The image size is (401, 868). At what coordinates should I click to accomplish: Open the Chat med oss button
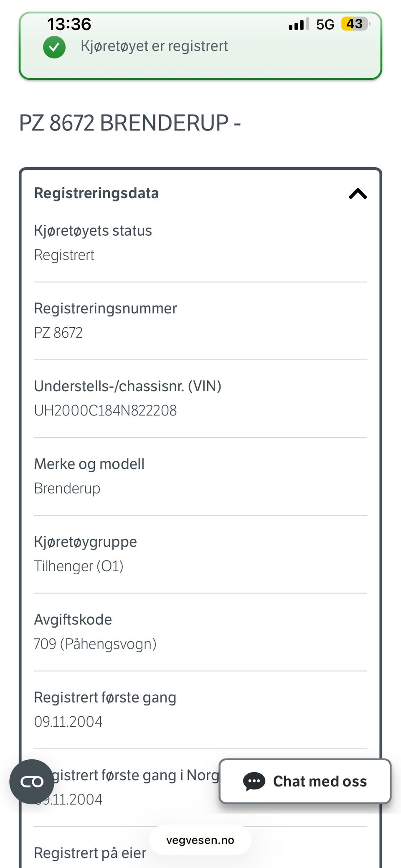coord(305,781)
